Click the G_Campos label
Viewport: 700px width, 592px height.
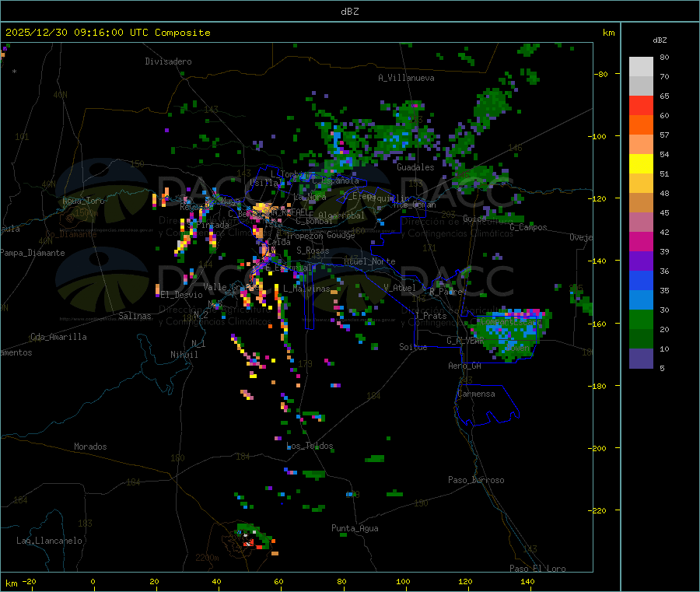528,227
